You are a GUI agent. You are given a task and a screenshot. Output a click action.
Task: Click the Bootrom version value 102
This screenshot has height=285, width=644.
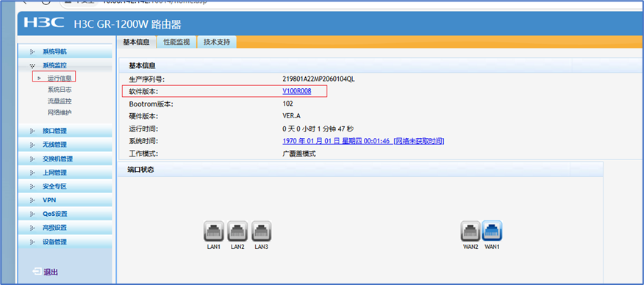pyautogui.click(x=287, y=104)
